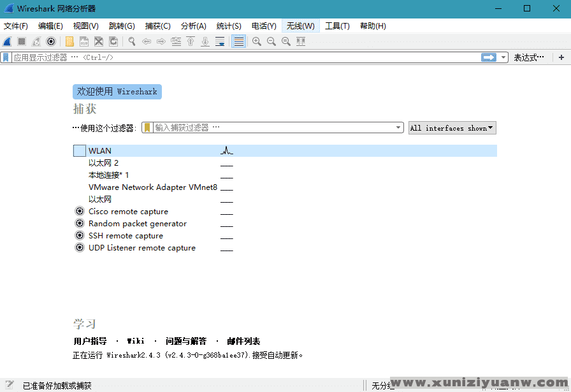The image size is (571, 392).
Task: Click the display filter bookmark icon
Action: 6,57
